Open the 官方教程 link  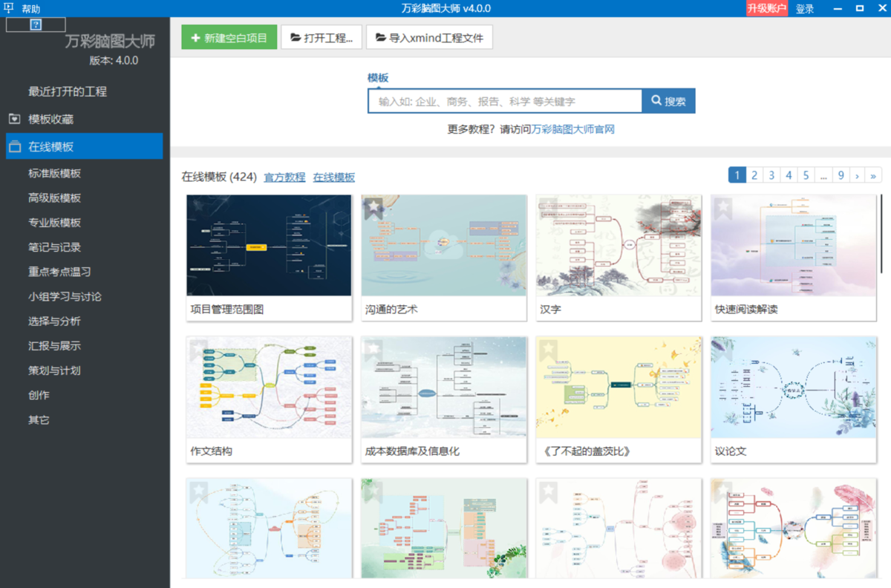(x=285, y=177)
